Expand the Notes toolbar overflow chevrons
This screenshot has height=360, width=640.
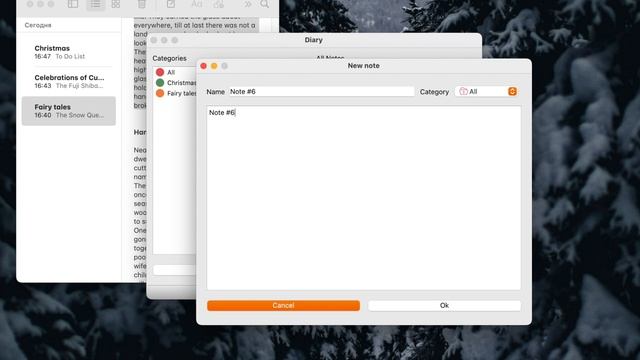247,4
